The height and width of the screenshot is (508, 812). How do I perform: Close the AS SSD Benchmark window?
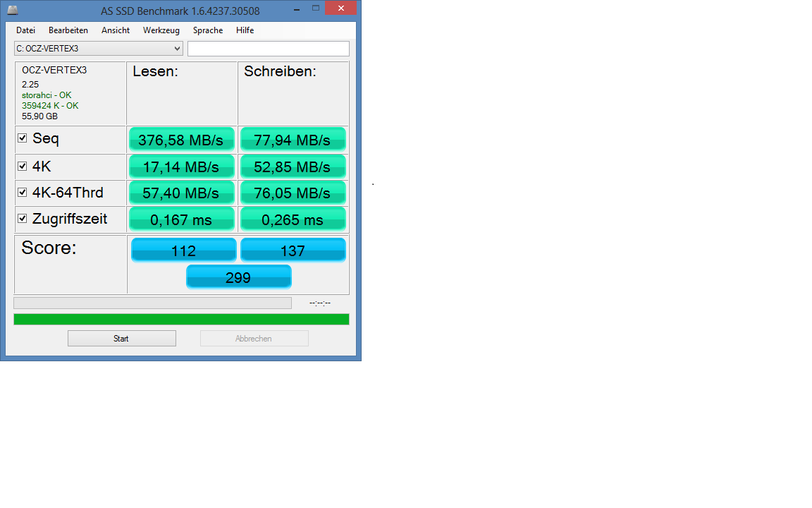coord(340,8)
